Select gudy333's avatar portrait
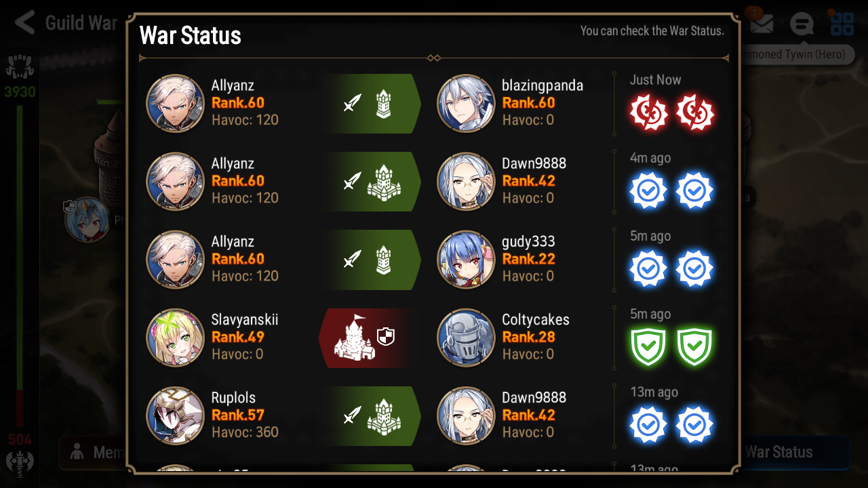 coord(466,260)
